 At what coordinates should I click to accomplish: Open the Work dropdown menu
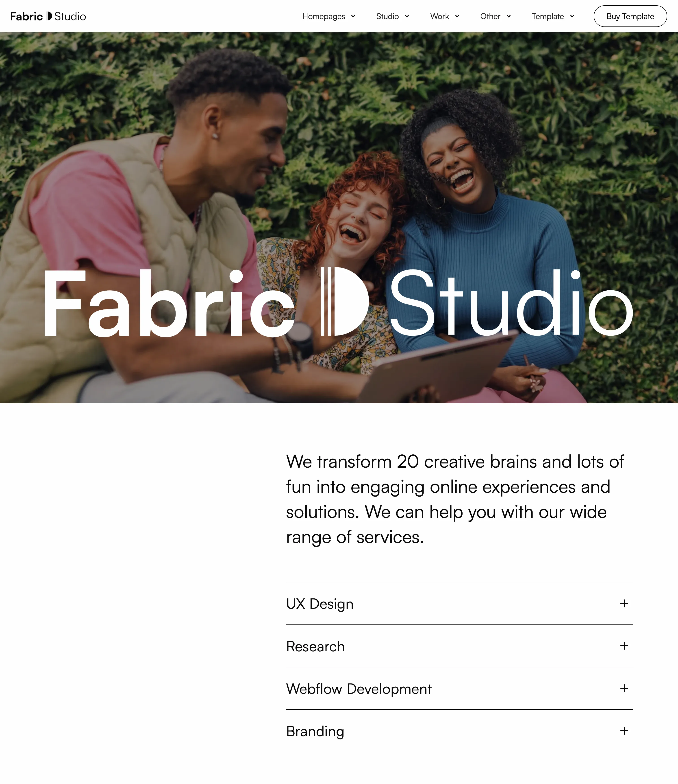[x=445, y=16]
